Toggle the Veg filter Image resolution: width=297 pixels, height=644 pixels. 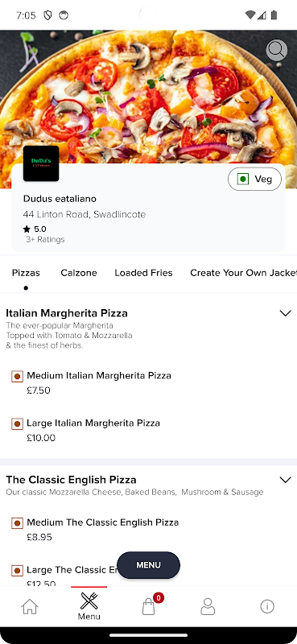[254, 179]
